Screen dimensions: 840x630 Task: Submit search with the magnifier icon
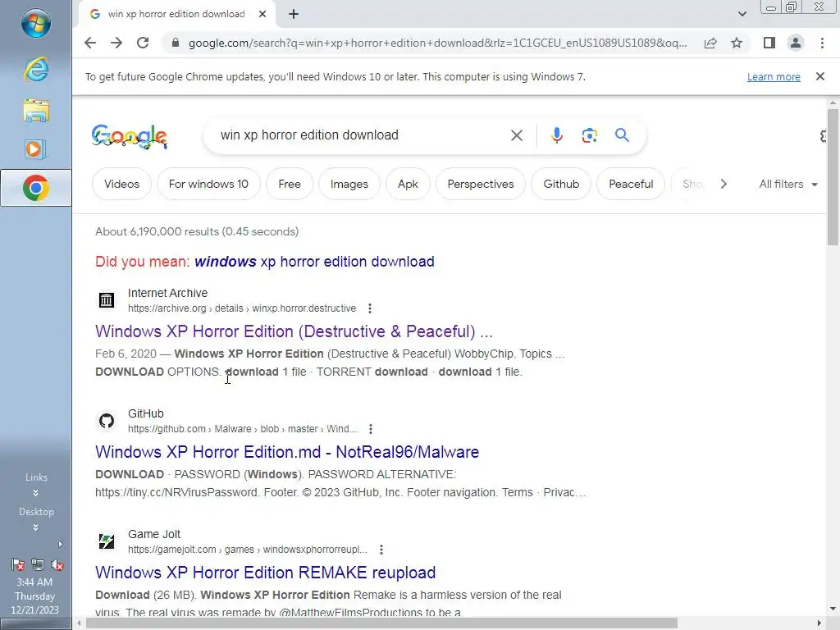click(x=622, y=135)
